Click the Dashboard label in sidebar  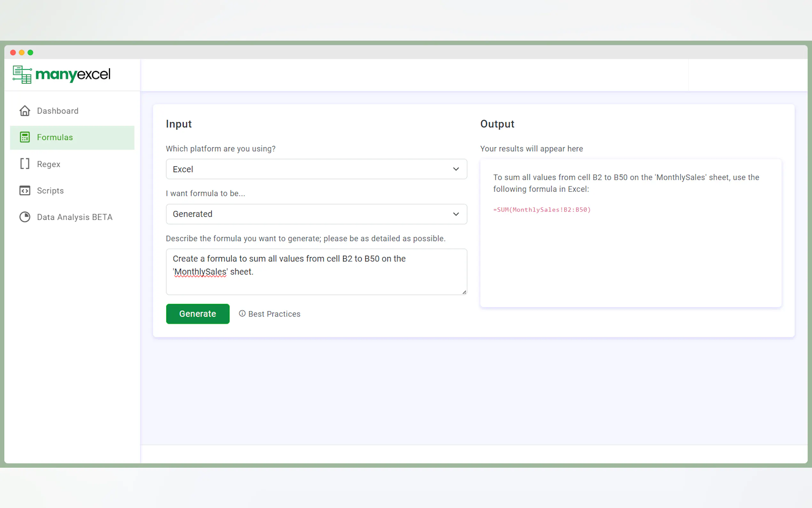(x=58, y=111)
